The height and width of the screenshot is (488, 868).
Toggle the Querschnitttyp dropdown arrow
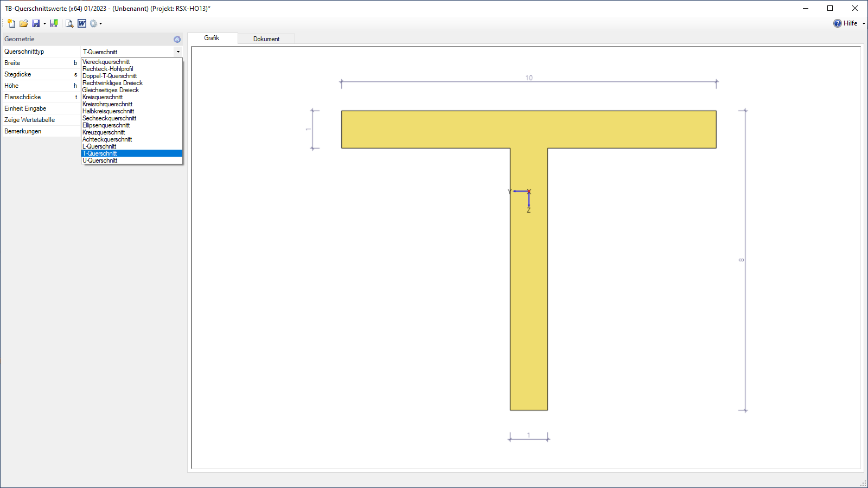(178, 52)
